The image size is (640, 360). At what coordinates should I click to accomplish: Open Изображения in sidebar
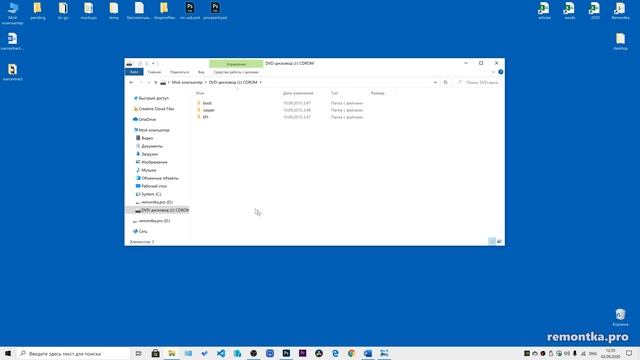[x=151, y=162]
